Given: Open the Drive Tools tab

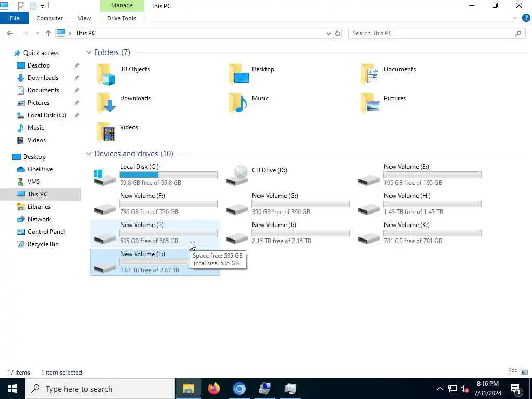Looking at the screenshot, I should 122,18.
